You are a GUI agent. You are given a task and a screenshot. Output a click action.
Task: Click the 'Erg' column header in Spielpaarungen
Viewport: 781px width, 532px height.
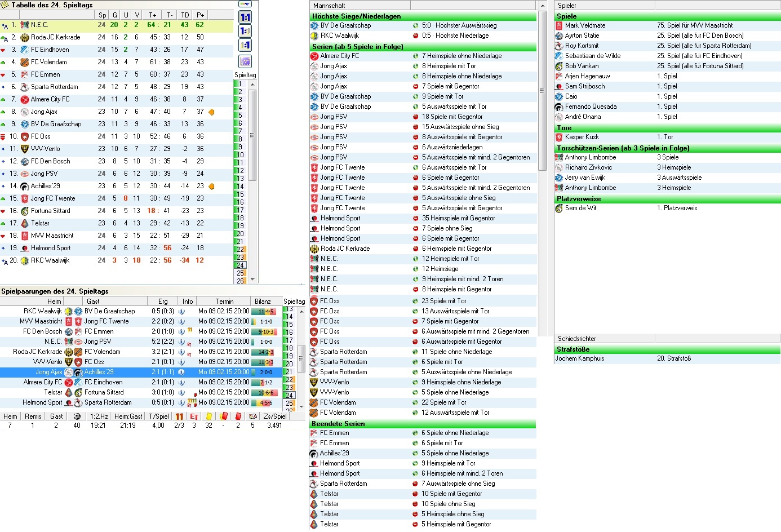click(163, 302)
